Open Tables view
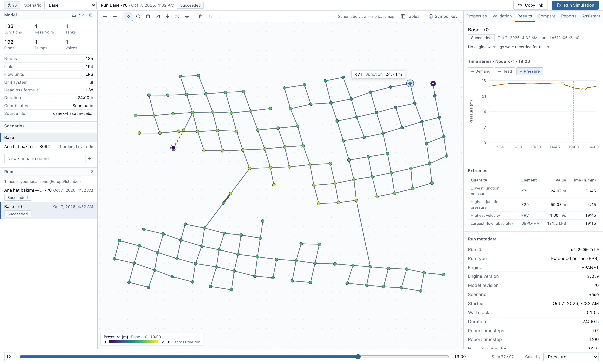The width and height of the screenshot is (603, 364). pos(410,16)
